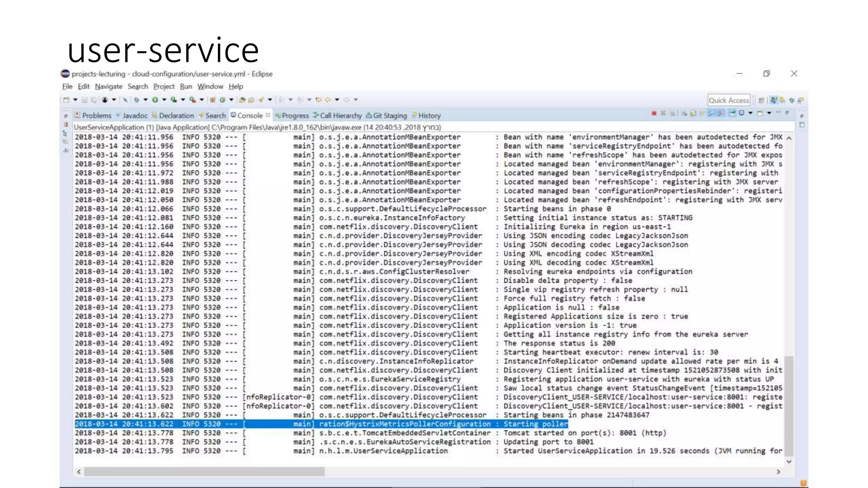Click Open Console icon
This screenshot has height=488, width=868.
(x=760, y=113)
